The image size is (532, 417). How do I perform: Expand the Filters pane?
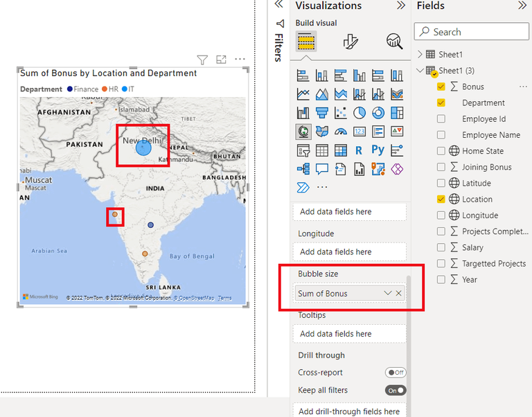(279, 4)
